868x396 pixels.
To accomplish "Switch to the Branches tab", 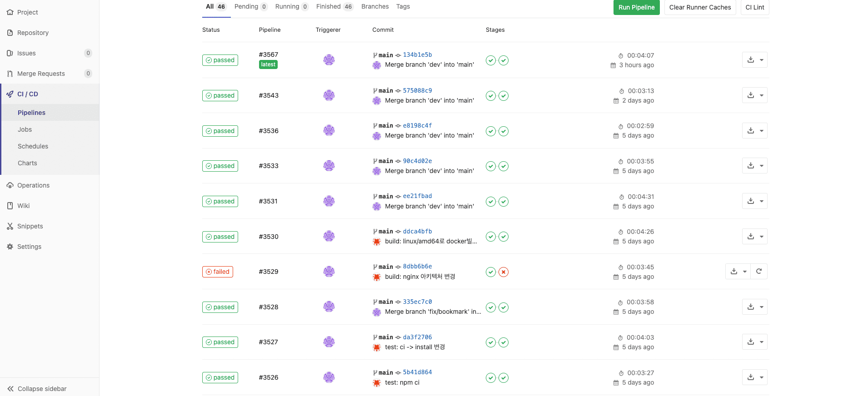I will coord(375,7).
